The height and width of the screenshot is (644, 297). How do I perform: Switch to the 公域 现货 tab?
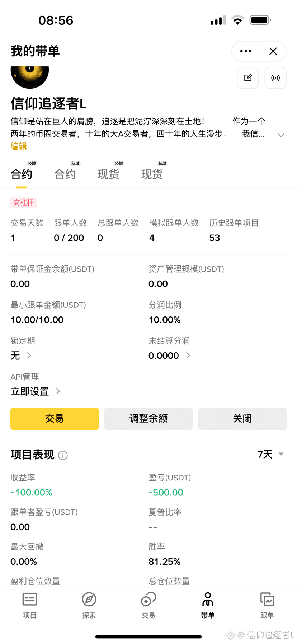(x=108, y=174)
